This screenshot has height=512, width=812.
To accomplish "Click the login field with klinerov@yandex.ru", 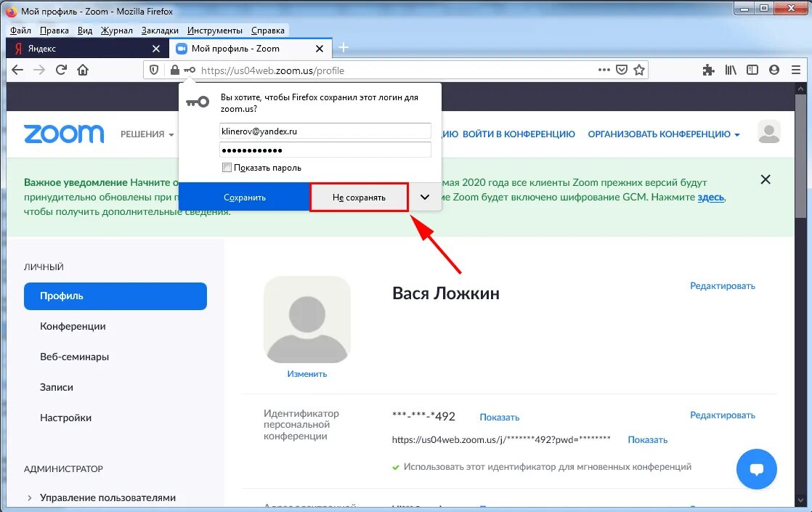I will coord(325,131).
